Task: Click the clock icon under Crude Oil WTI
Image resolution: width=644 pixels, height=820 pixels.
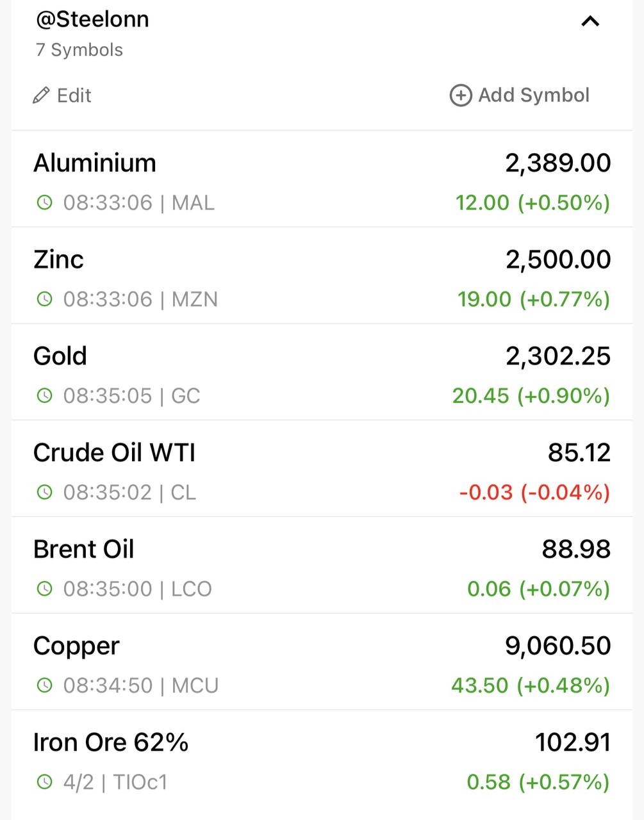Action: 44,493
